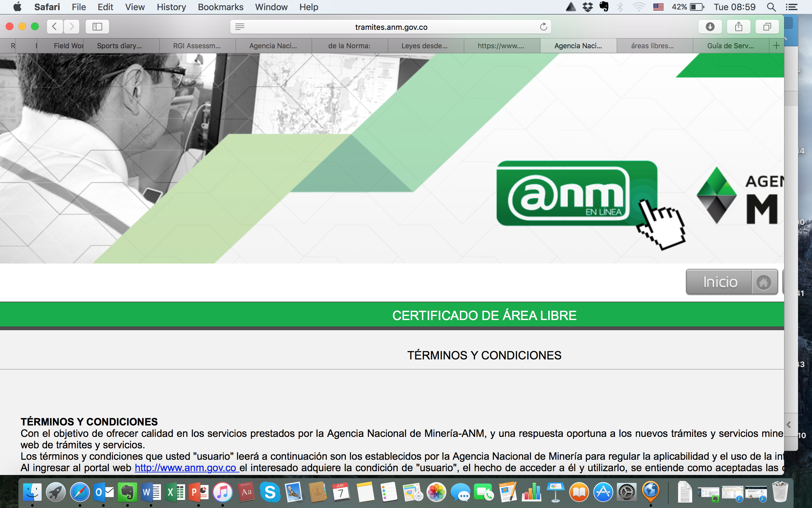Open Notification Center
Image resolution: width=812 pixels, height=508 pixels.
tap(791, 7)
